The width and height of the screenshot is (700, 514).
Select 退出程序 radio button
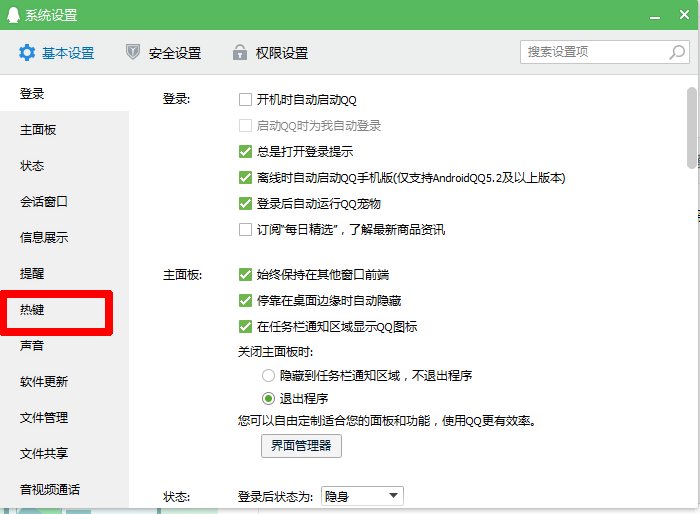click(x=268, y=398)
